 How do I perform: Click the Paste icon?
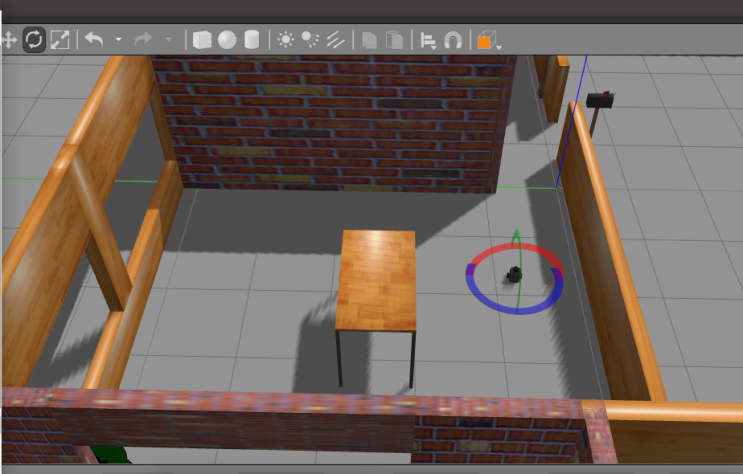(394, 40)
